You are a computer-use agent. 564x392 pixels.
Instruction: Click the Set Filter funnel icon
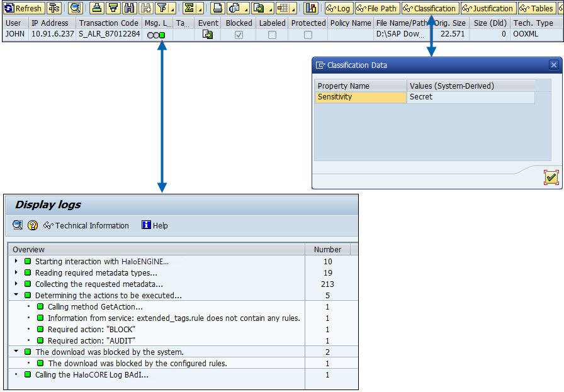coord(162,8)
